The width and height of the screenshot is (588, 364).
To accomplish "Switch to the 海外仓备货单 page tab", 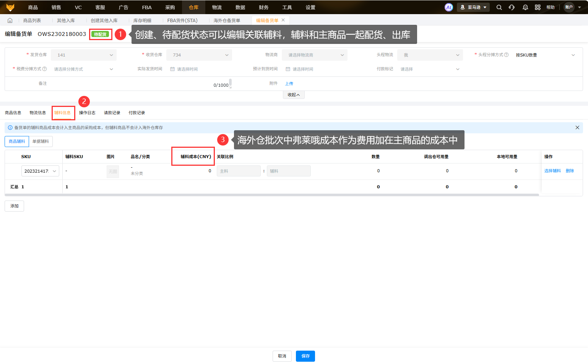I will (227, 21).
